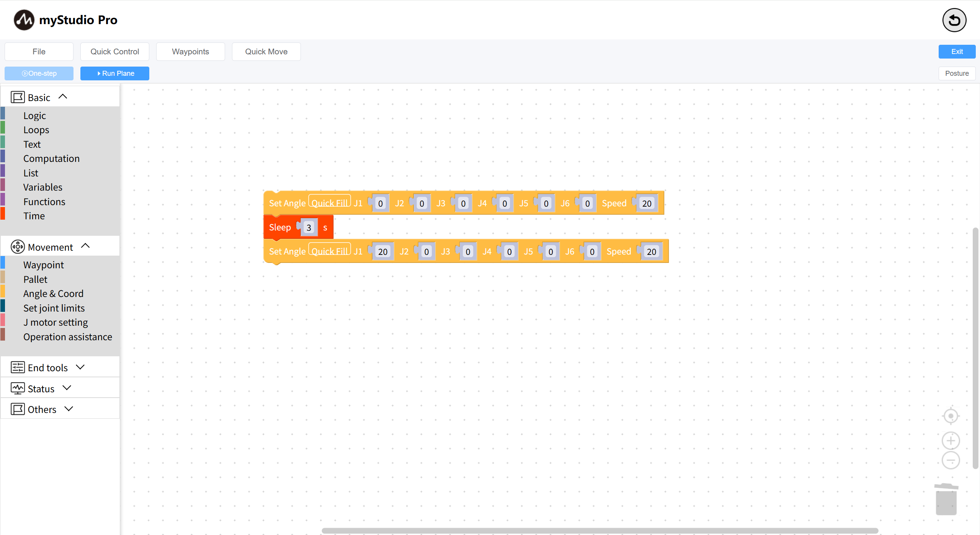The image size is (980, 535).
Task: Click the J1 value 20 field
Action: click(383, 251)
